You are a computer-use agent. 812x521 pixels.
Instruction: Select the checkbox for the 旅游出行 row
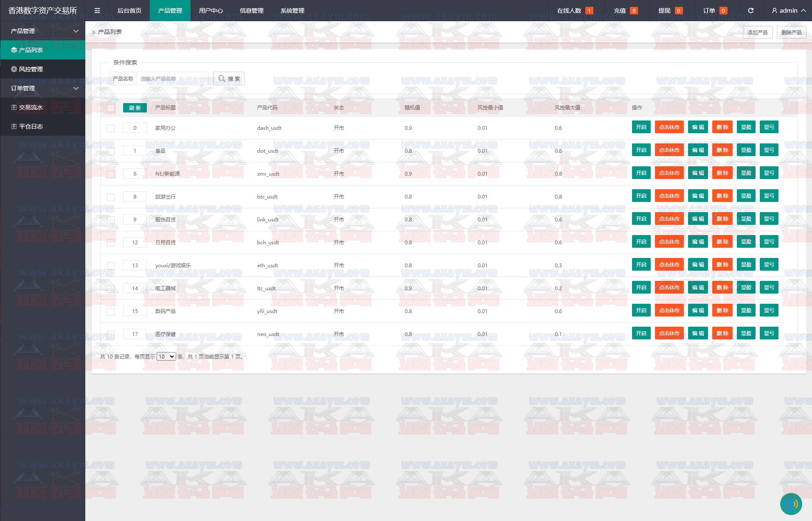point(111,197)
